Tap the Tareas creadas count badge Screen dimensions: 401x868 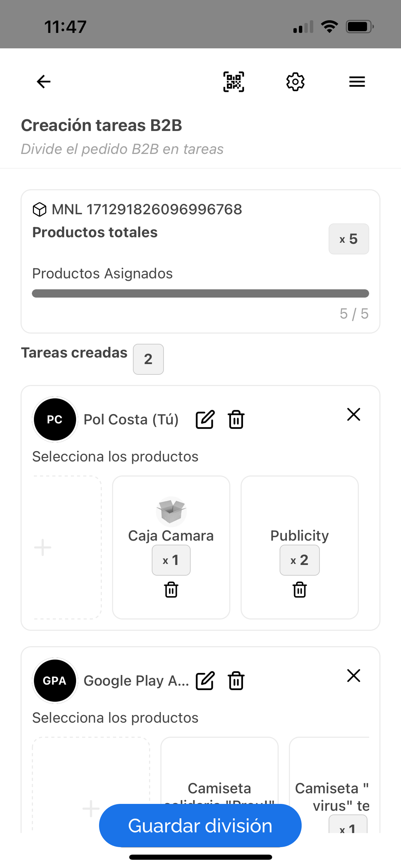click(x=148, y=359)
